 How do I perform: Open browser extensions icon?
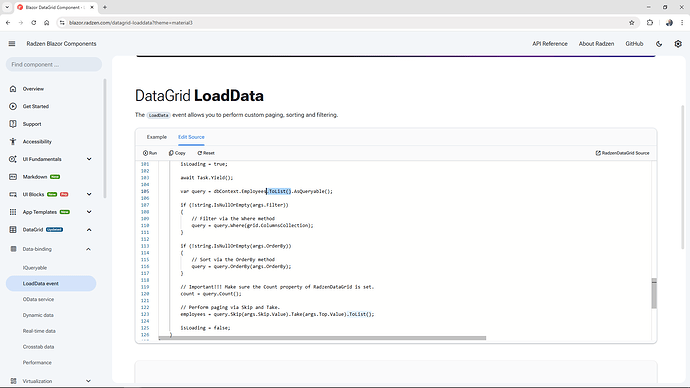point(650,23)
